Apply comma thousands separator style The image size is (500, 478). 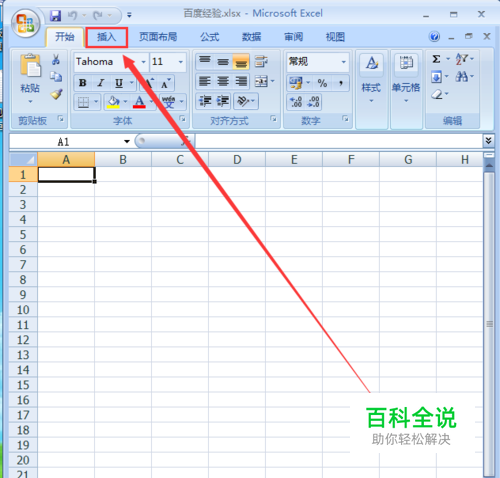point(341,83)
